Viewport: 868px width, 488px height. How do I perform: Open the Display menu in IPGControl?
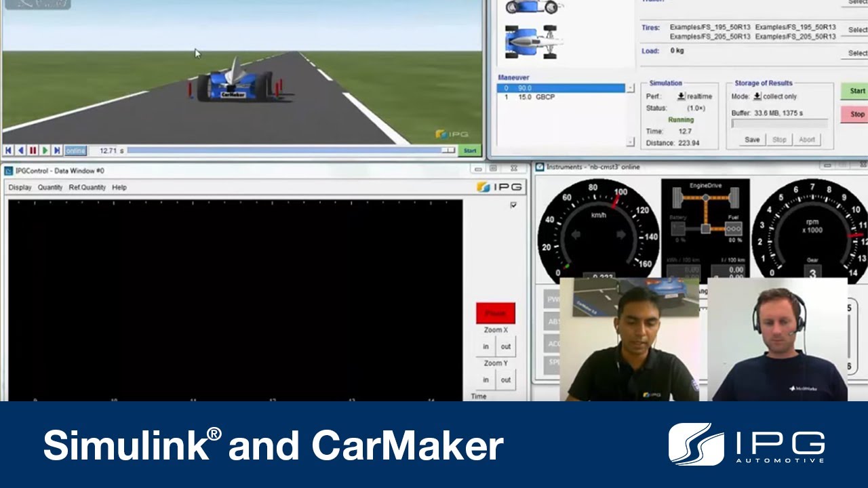click(20, 187)
